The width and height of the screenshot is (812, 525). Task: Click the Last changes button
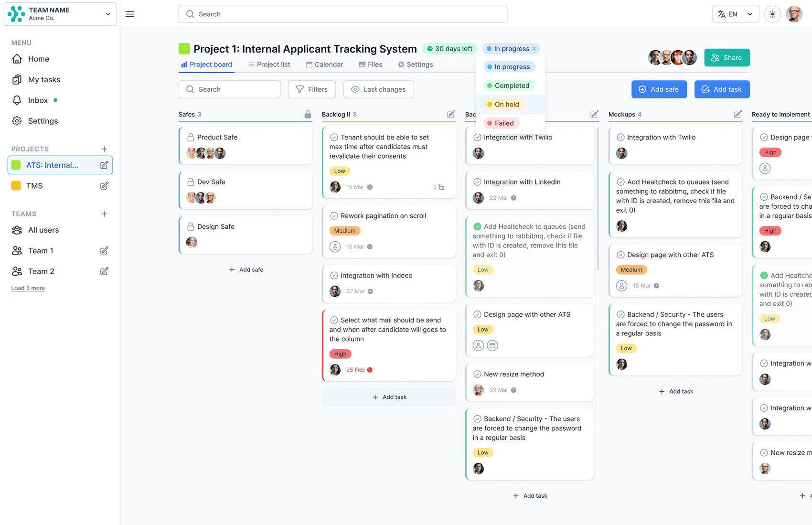378,89
